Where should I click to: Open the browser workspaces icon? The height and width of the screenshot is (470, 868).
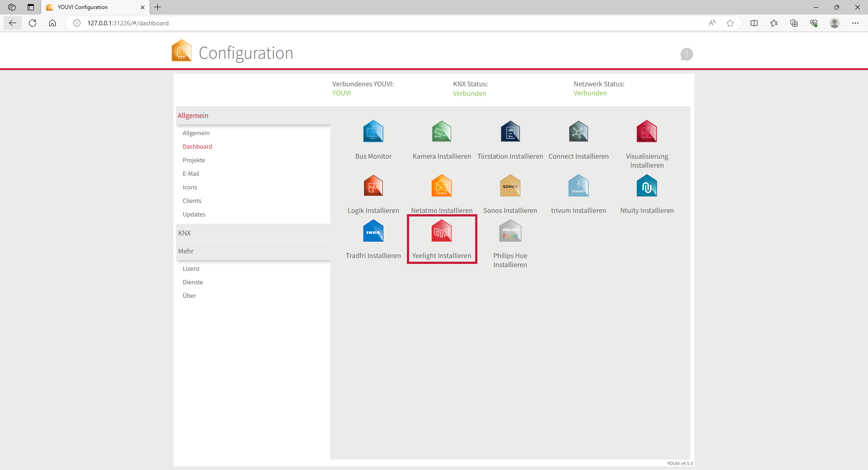[12, 7]
